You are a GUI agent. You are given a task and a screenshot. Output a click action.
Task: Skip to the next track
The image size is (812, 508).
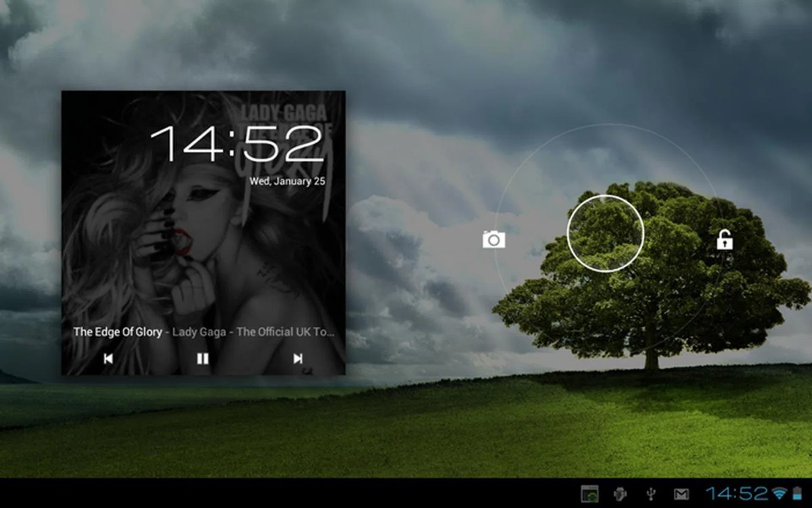tap(298, 359)
